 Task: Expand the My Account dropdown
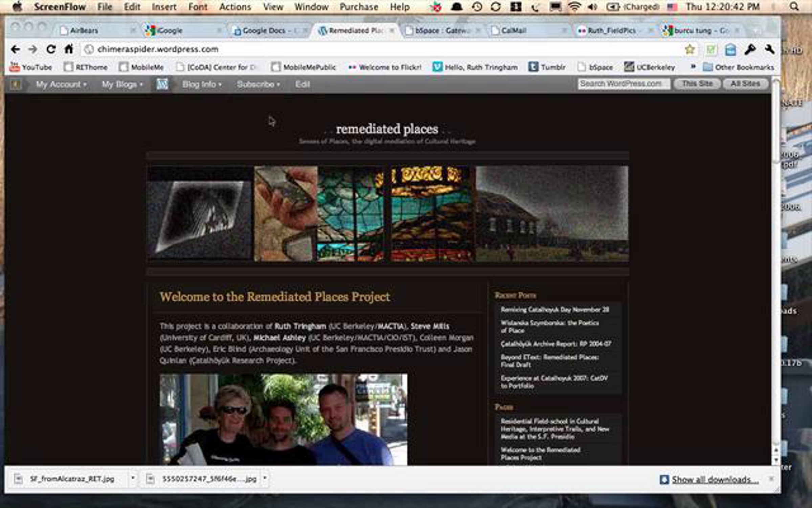61,84
